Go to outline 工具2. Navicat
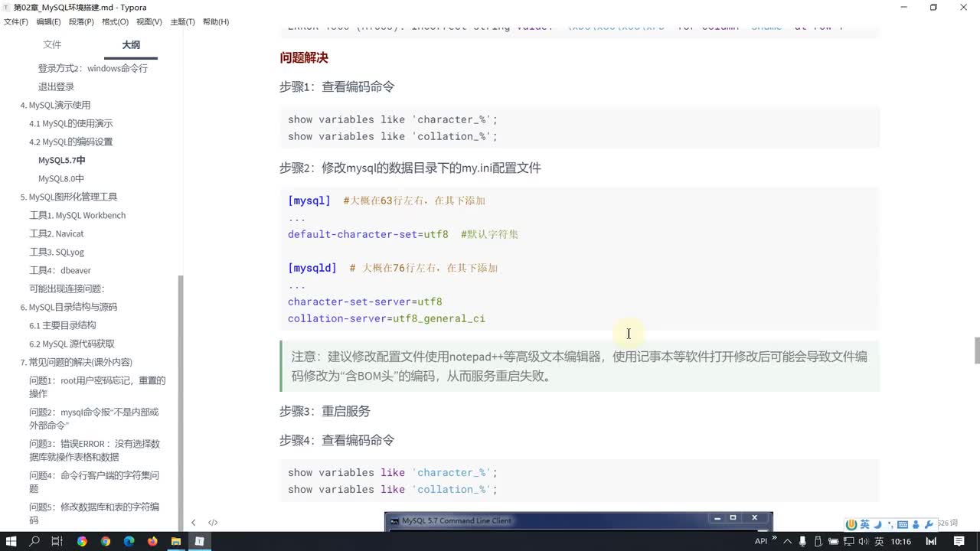Image resolution: width=980 pixels, height=551 pixels. click(57, 233)
